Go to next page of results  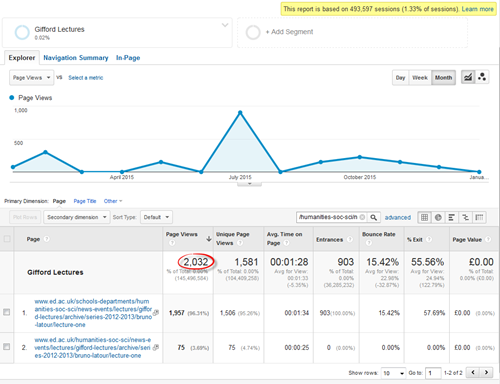click(x=486, y=372)
